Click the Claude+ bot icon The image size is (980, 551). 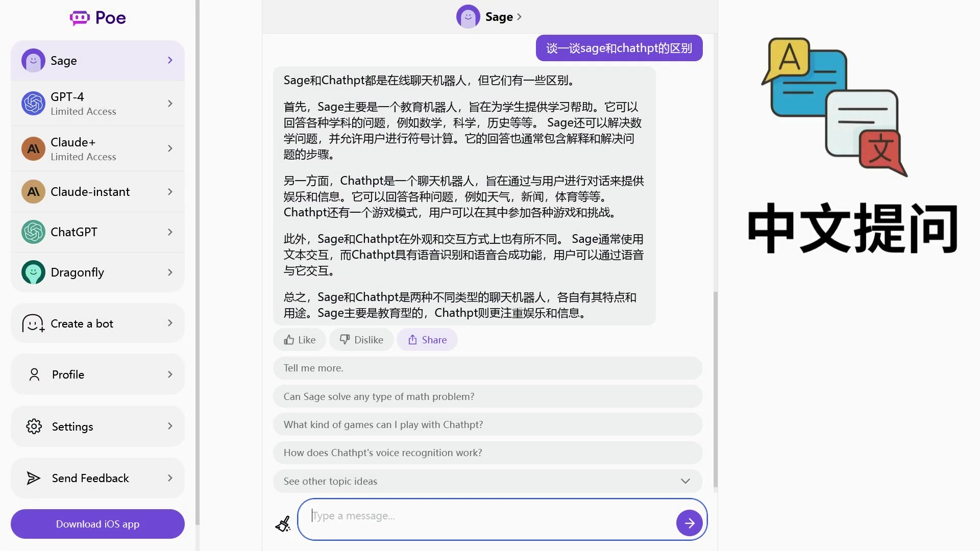(x=33, y=148)
